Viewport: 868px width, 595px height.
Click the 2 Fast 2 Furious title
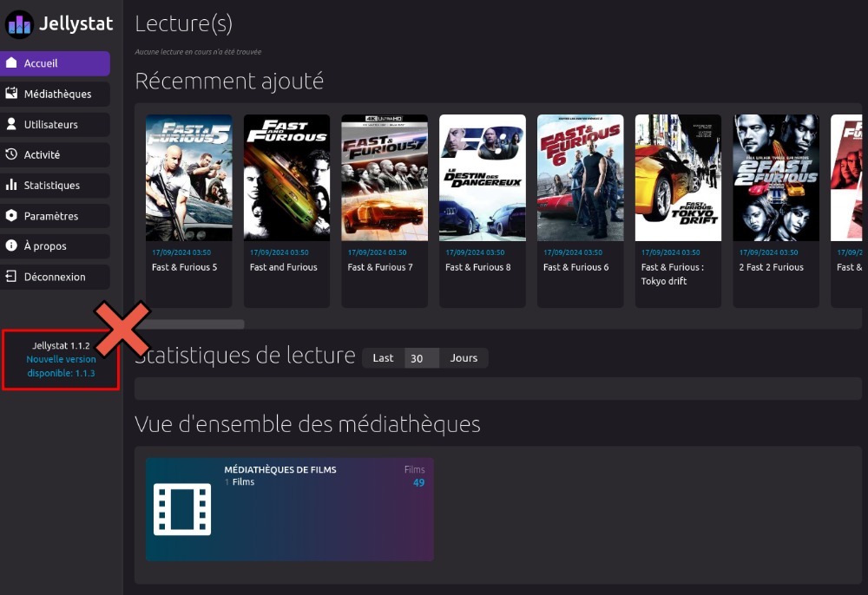click(772, 267)
